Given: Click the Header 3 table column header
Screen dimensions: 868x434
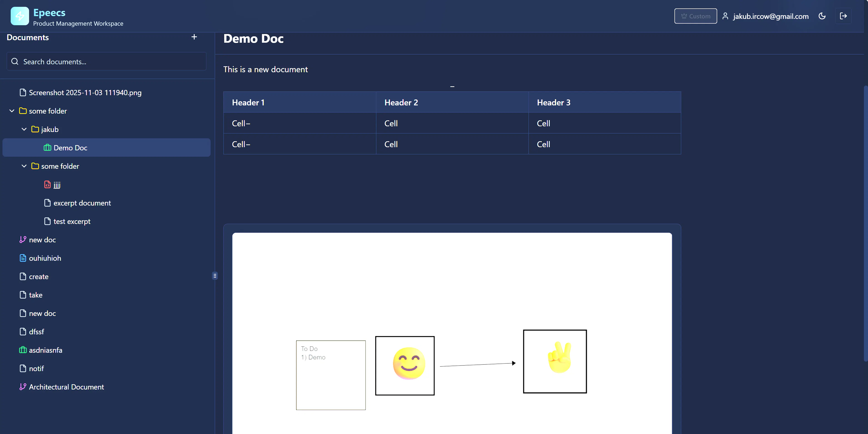Looking at the screenshot, I should click(604, 102).
